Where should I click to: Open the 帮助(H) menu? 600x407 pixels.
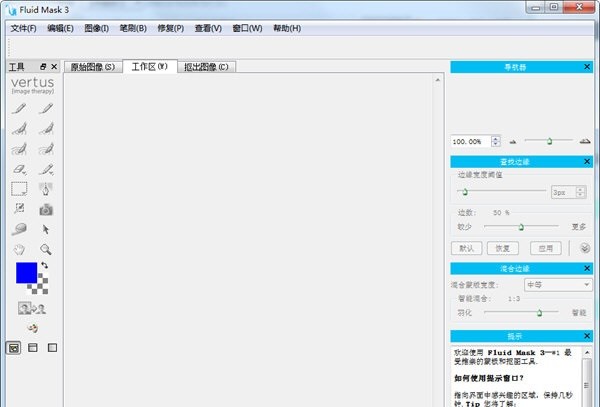287,28
